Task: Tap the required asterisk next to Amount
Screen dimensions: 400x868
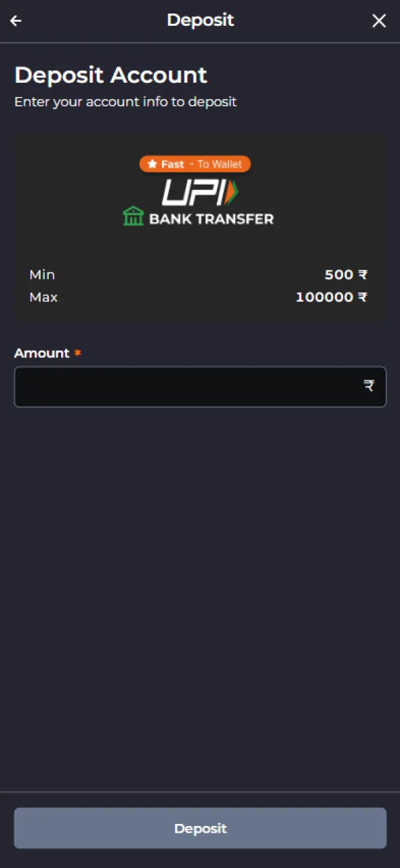Action: 77,353
